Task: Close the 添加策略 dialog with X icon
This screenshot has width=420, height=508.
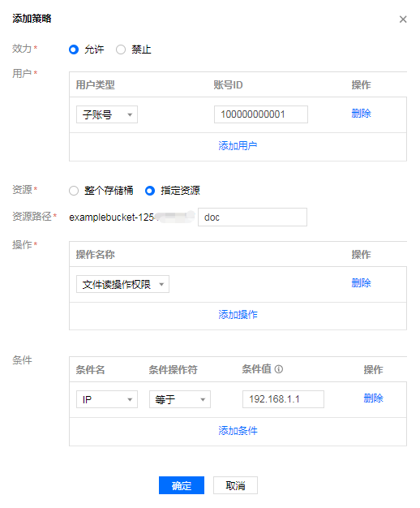Action: click(x=403, y=19)
